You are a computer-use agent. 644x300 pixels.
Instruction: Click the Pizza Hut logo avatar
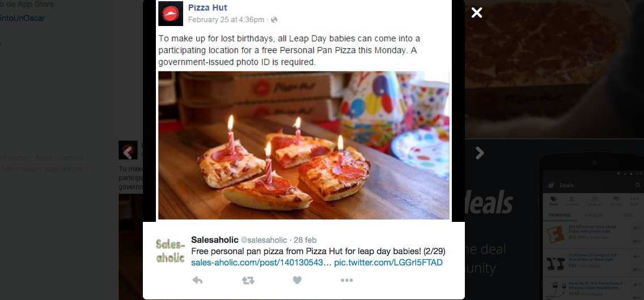pyautogui.click(x=171, y=14)
